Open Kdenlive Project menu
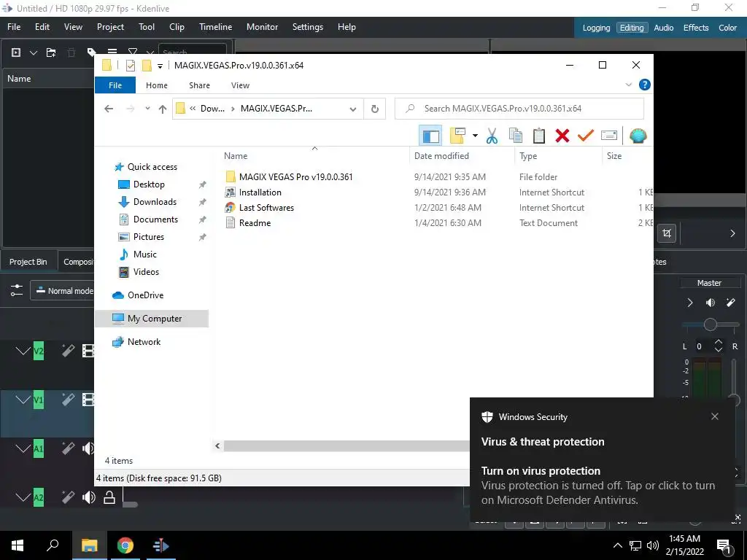The image size is (747, 560). [x=110, y=27]
